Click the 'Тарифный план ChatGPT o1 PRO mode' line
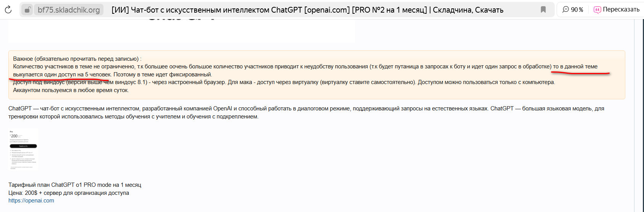This screenshot has width=644, height=212. pos(75,185)
